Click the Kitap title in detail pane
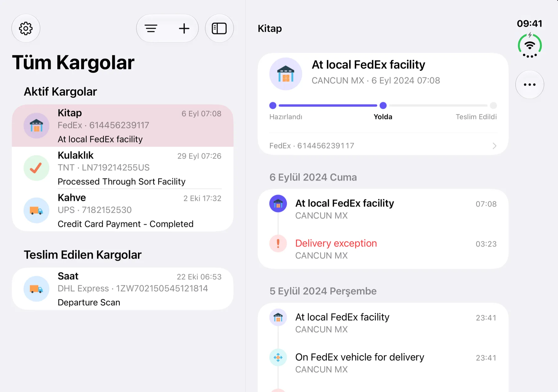Viewport: 558px width, 392px height. pyautogui.click(x=270, y=28)
